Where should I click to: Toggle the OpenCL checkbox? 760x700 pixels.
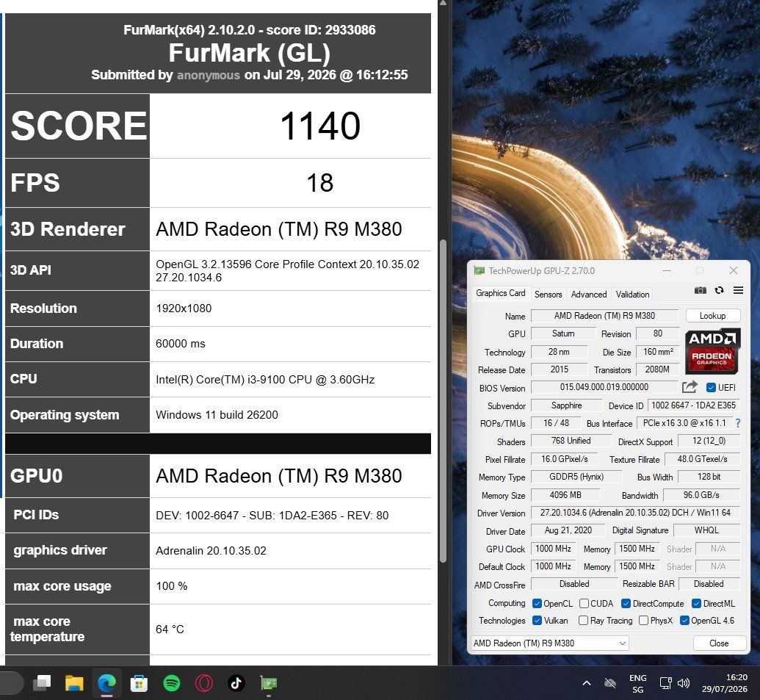pos(537,604)
